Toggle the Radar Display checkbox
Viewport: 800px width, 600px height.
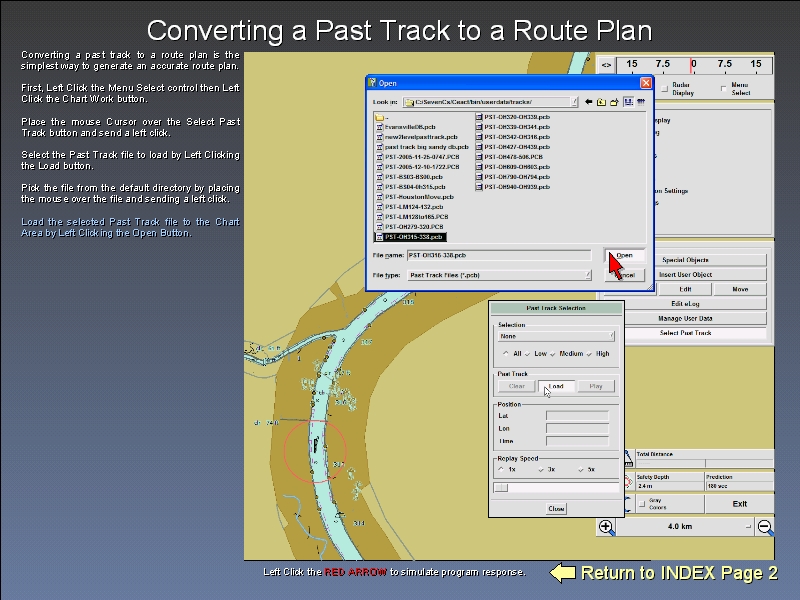[664, 89]
